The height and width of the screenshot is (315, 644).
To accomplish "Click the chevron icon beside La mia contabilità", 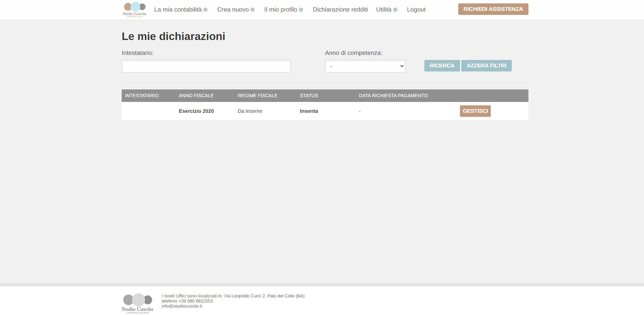I will pyautogui.click(x=205, y=10).
